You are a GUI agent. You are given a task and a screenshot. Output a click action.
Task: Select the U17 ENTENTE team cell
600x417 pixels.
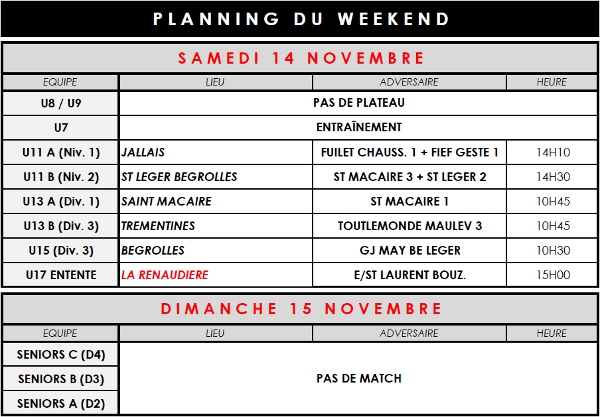click(60, 274)
